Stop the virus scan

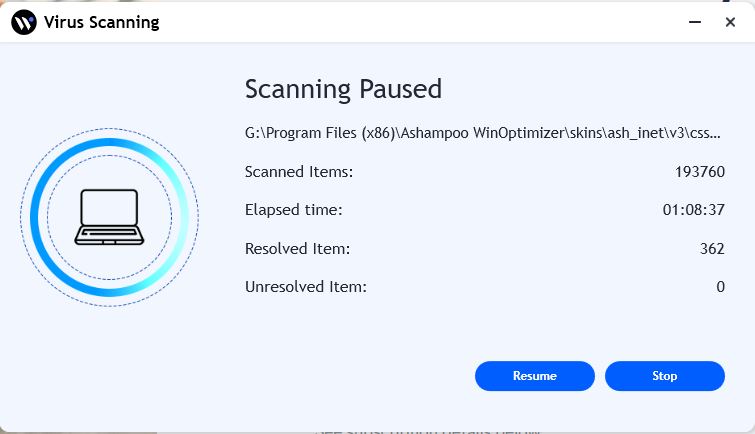point(664,376)
